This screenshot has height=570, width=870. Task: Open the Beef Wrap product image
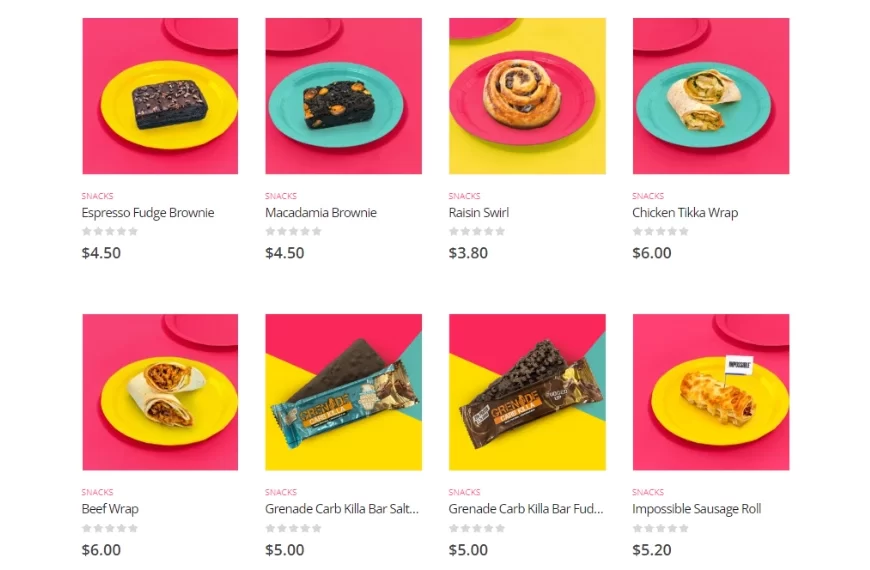click(160, 392)
